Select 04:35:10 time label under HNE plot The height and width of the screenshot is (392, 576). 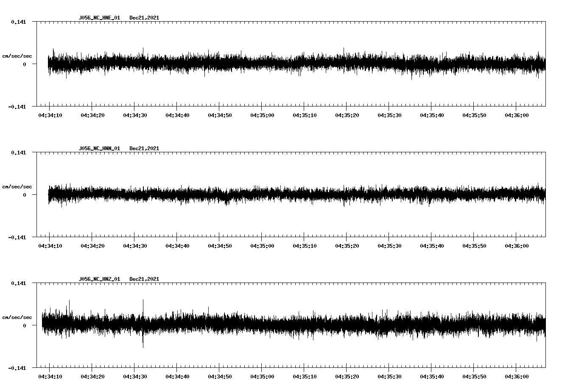click(305, 115)
